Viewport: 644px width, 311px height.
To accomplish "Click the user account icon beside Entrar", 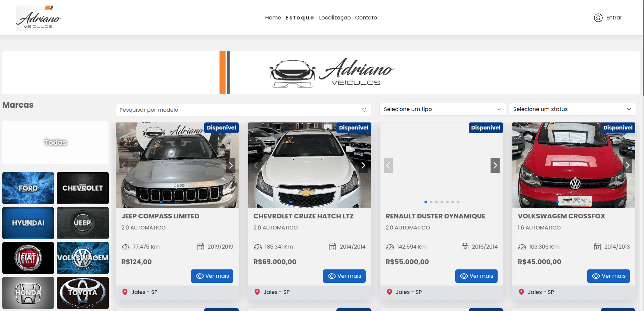I will point(598,18).
